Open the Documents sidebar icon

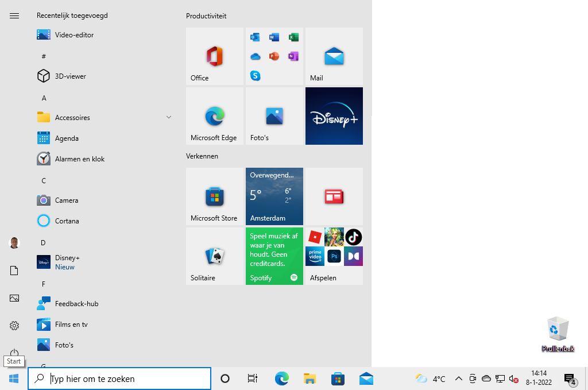point(14,271)
